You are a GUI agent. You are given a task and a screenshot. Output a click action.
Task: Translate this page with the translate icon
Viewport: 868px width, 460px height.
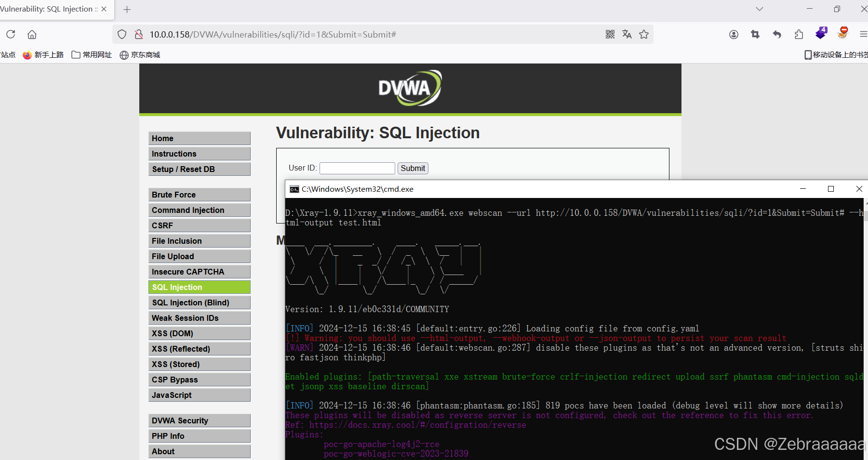pyautogui.click(x=627, y=34)
